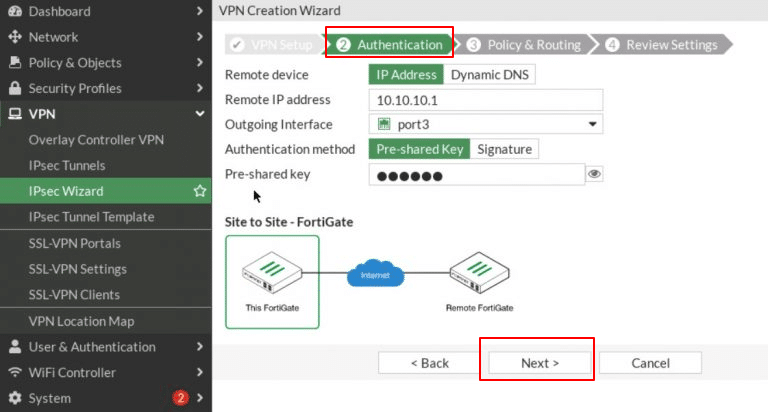Click the Network menu label
This screenshot has height=412, width=768.
click(x=53, y=37)
